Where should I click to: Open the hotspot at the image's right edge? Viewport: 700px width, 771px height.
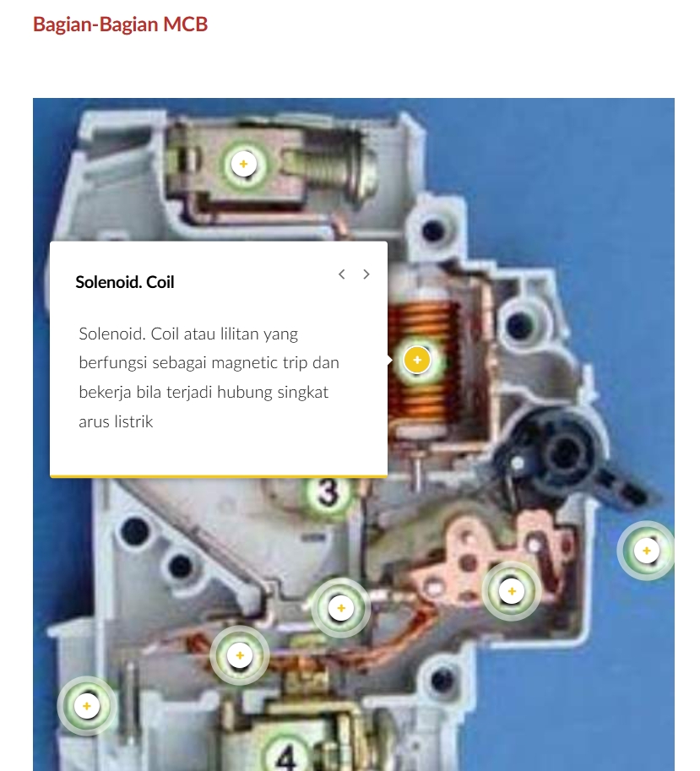(x=647, y=551)
